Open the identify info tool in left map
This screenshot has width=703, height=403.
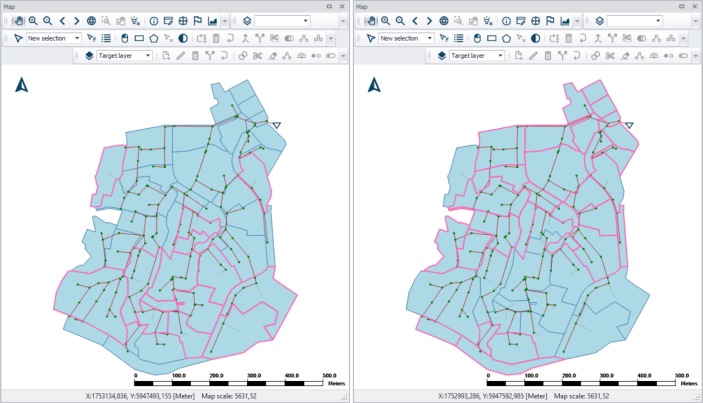pos(154,21)
